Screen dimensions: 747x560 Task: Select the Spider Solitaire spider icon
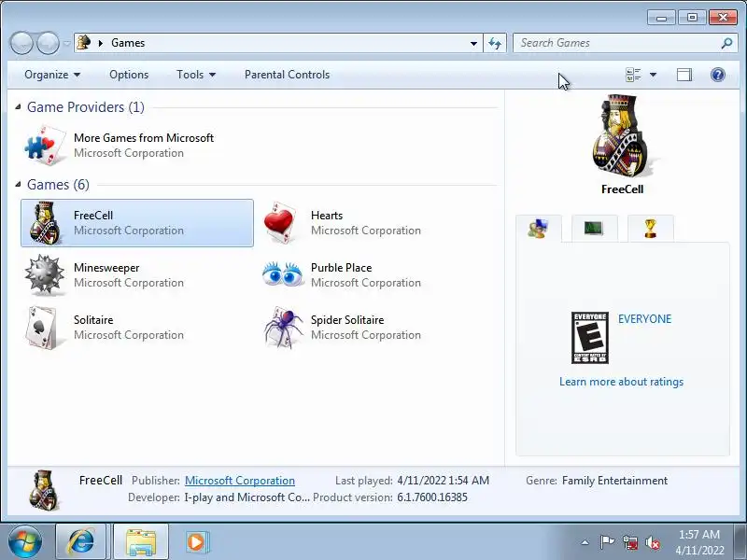[284, 328]
